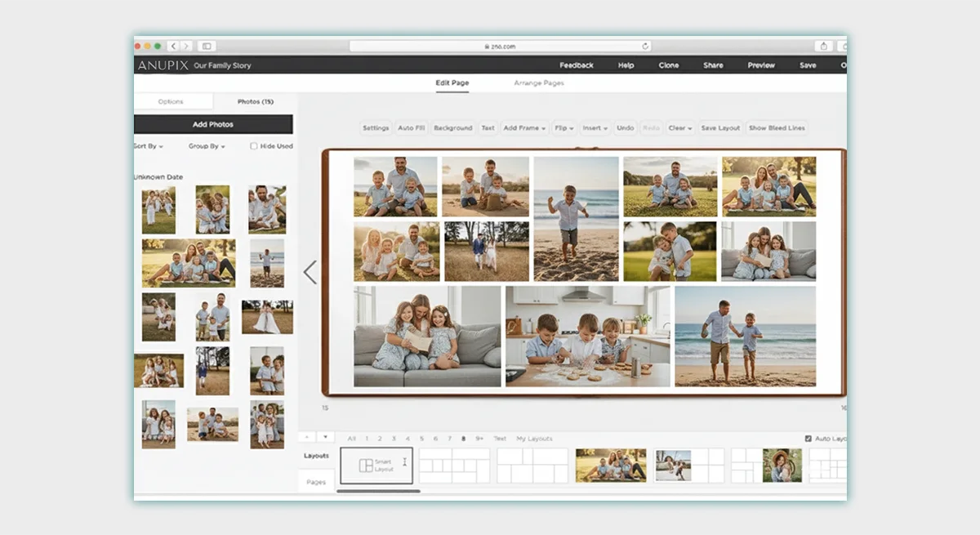This screenshot has height=535, width=980.
Task: Uncheck the Auto Layout checkbox
Action: tap(808, 439)
